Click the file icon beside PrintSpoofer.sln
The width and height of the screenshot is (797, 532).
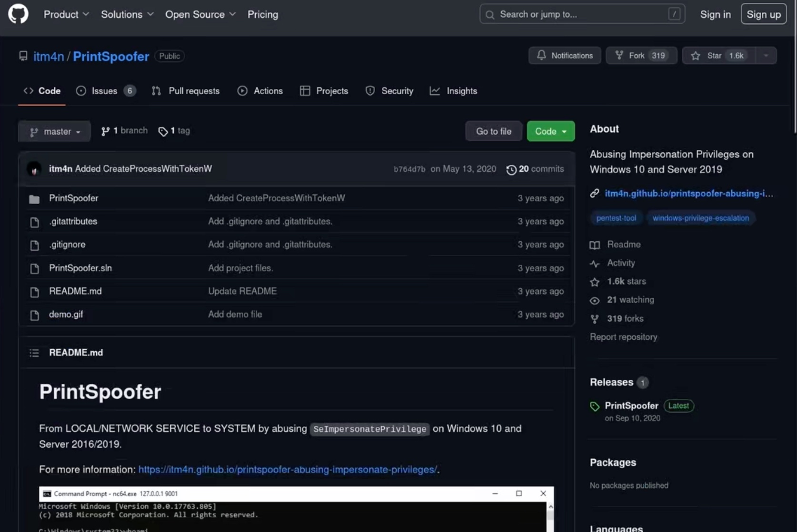34,269
